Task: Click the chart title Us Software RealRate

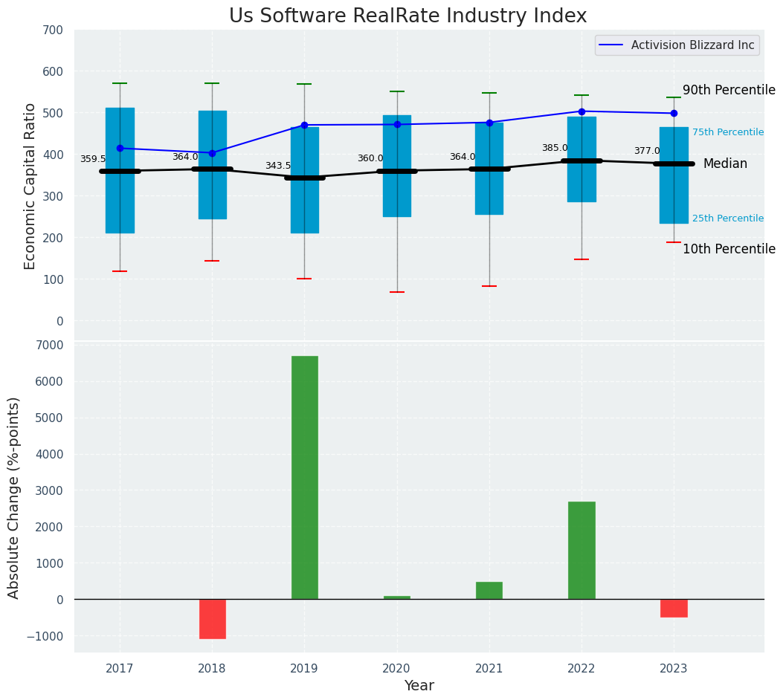Action: (x=407, y=16)
